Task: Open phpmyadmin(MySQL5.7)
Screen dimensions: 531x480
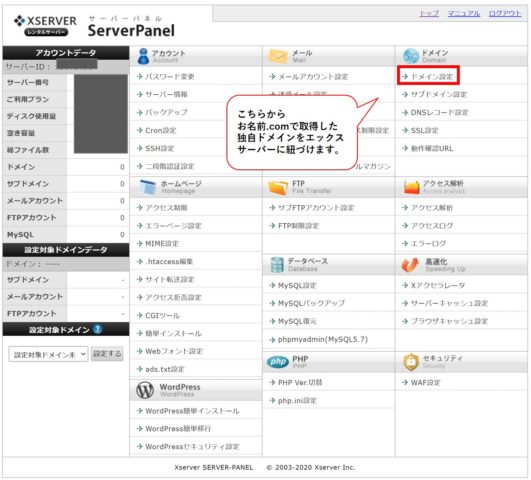Action: [323, 339]
